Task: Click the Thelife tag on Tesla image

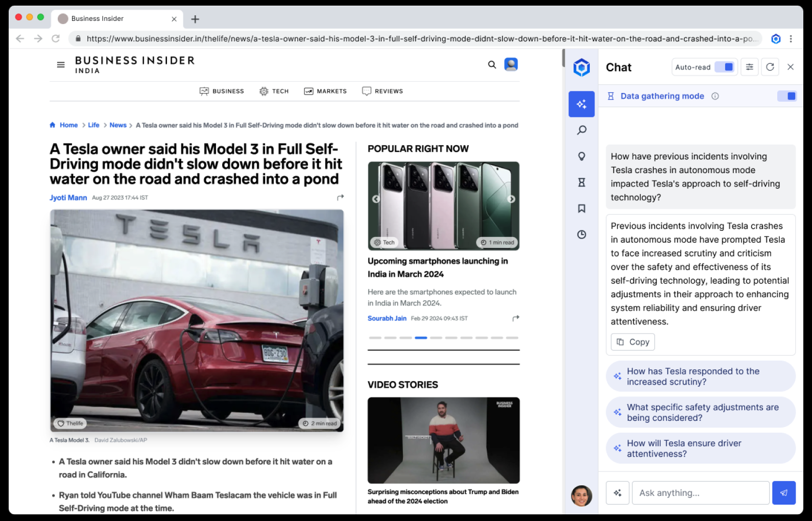Action: pyautogui.click(x=70, y=423)
